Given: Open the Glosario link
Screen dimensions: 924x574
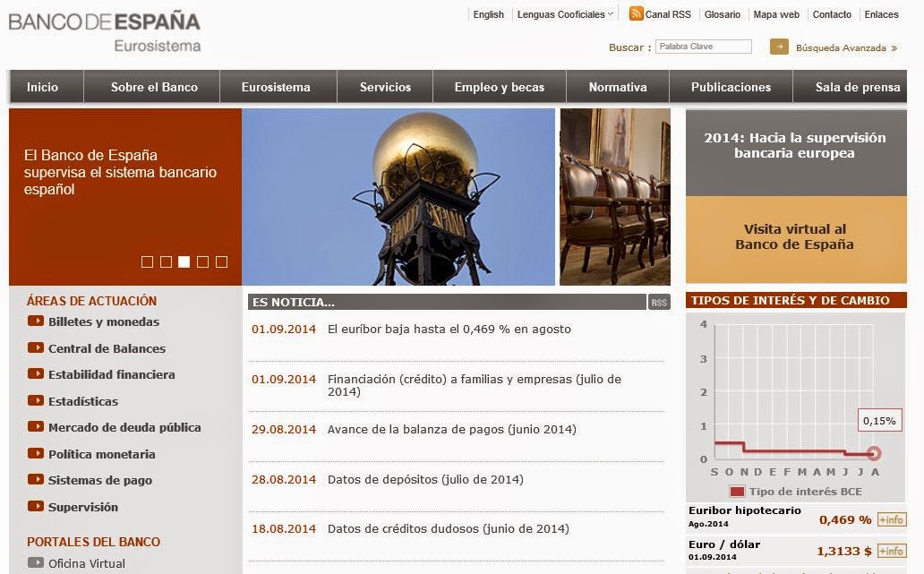Looking at the screenshot, I should [723, 14].
